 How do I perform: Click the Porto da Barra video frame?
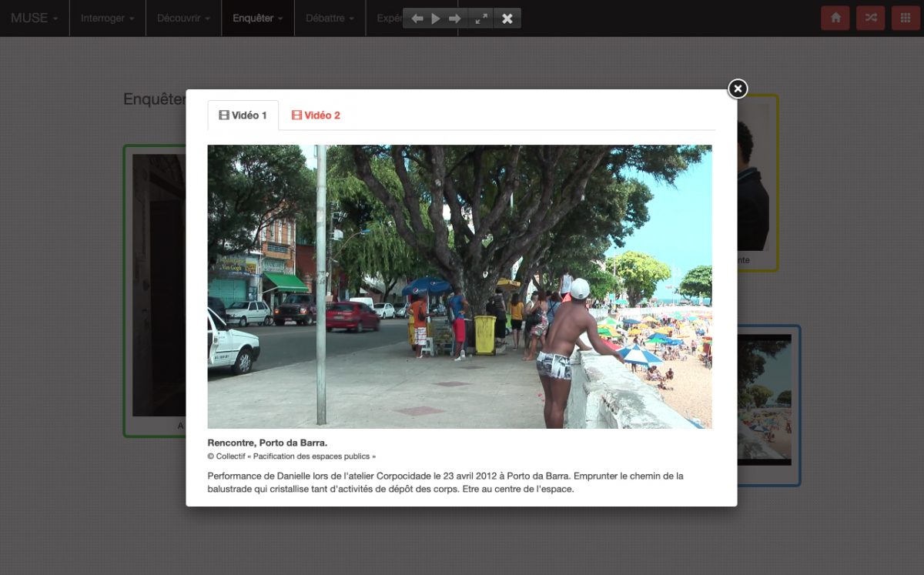pyautogui.click(x=460, y=286)
